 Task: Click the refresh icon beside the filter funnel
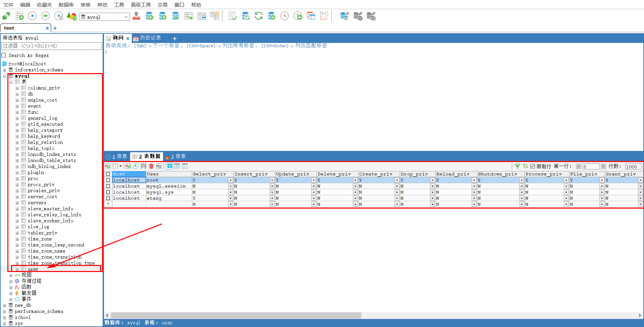click(525, 166)
